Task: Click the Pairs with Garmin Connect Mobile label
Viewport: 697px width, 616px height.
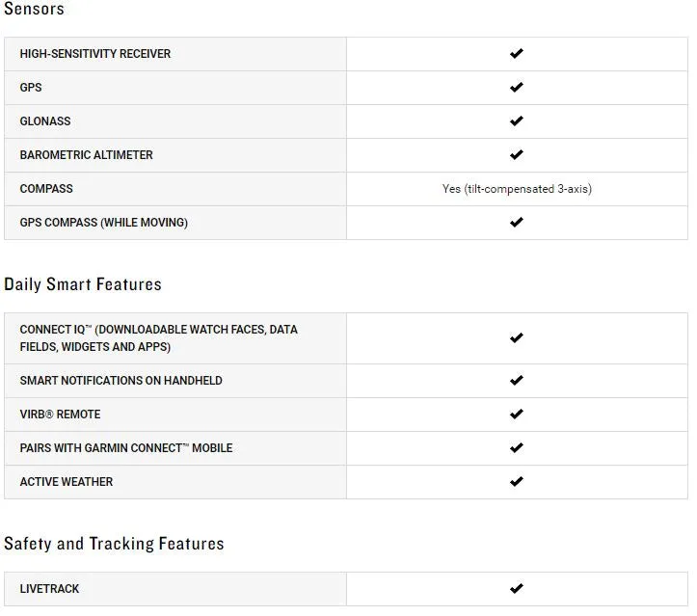Action: pyautogui.click(x=126, y=448)
